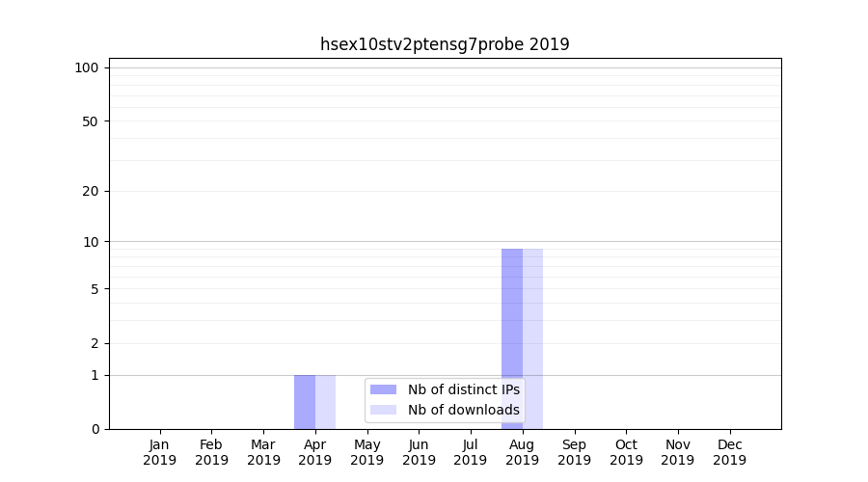Select the 'Nb of distinct IPs' legend label
868x482 pixels.
463,389
